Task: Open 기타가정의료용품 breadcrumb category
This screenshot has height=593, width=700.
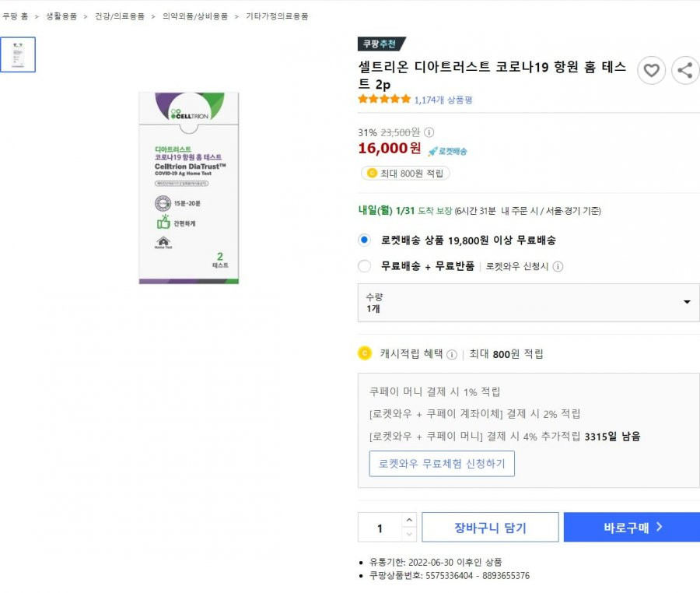Action: pos(277,16)
